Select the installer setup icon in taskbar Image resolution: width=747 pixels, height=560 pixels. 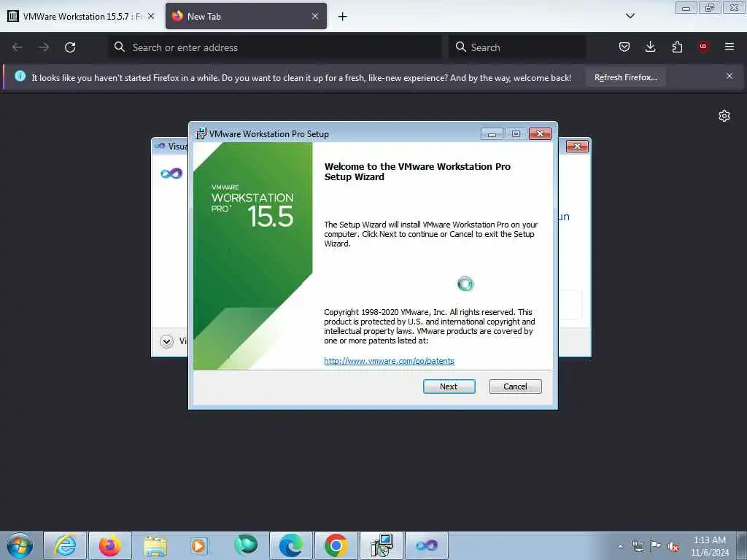(382, 545)
